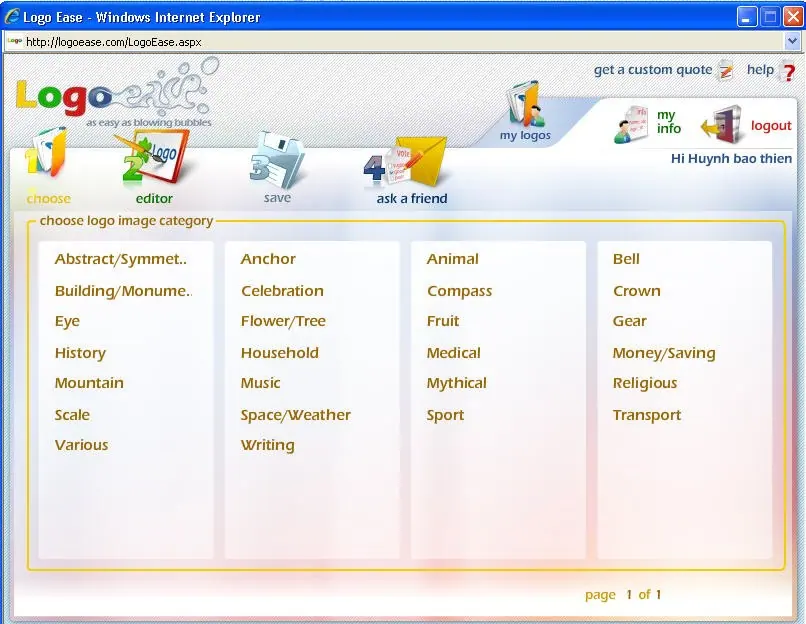The image size is (806, 624).
Task: Click the logout text link
Action: (x=771, y=125)
